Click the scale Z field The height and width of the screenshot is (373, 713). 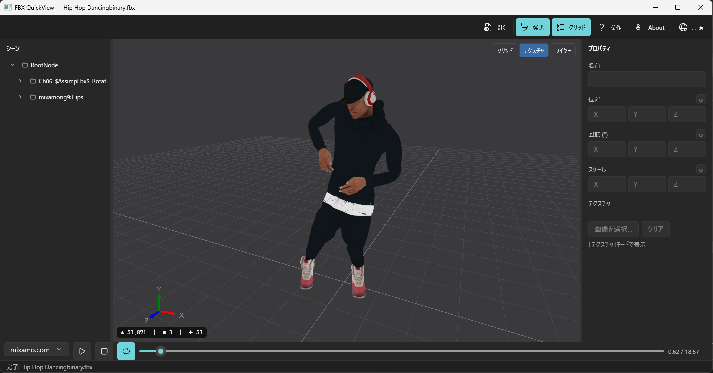pyautogui.click(x=687, y=184)
